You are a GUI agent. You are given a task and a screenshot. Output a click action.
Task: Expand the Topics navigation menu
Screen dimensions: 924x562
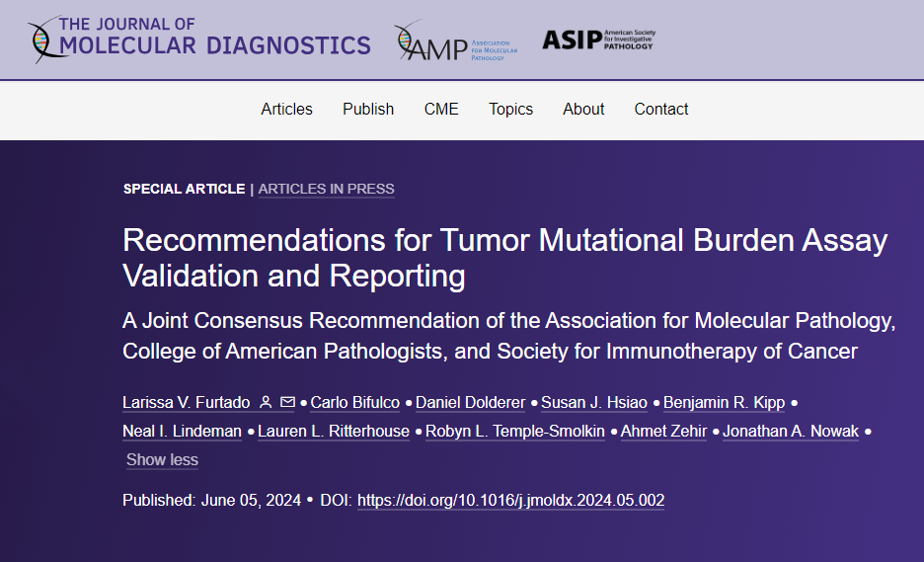point(510,110)
